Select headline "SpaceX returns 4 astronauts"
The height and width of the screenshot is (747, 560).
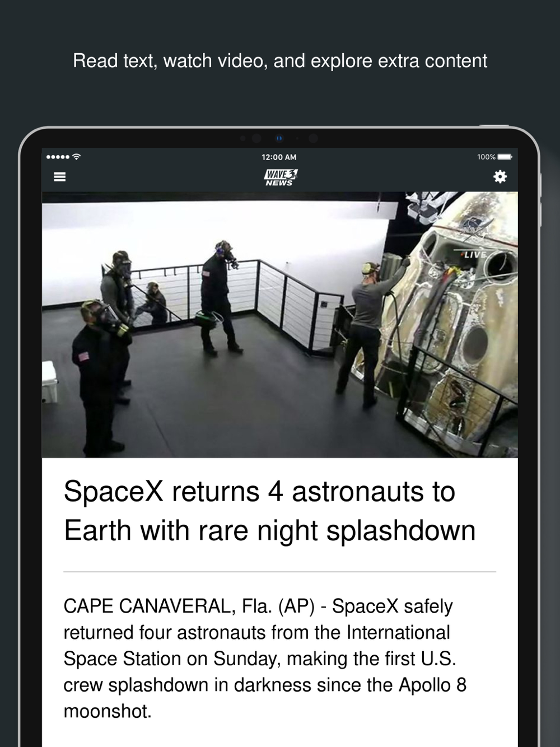coord(269,511)
